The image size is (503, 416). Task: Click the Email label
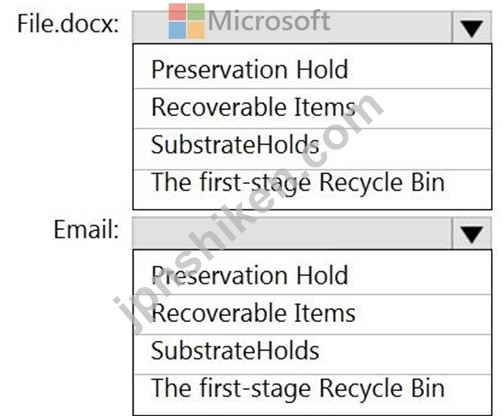tap(86, 230)
